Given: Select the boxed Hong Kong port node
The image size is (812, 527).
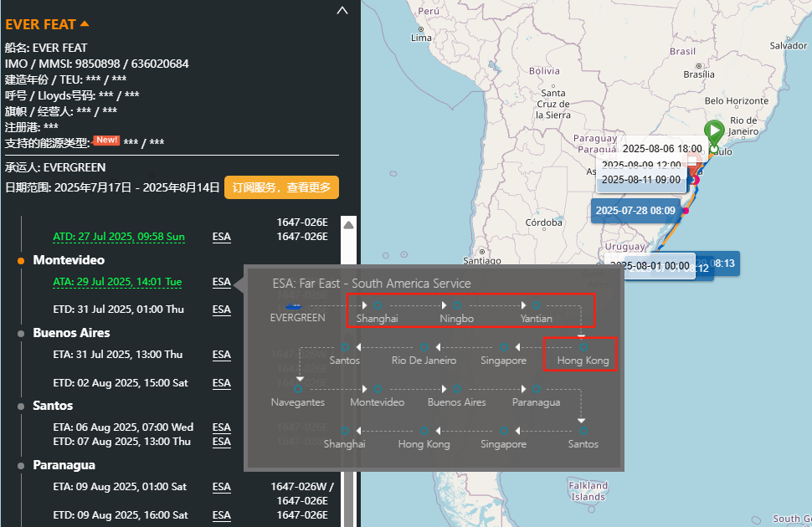Looking at the screenshot, I should coord(583,346).
